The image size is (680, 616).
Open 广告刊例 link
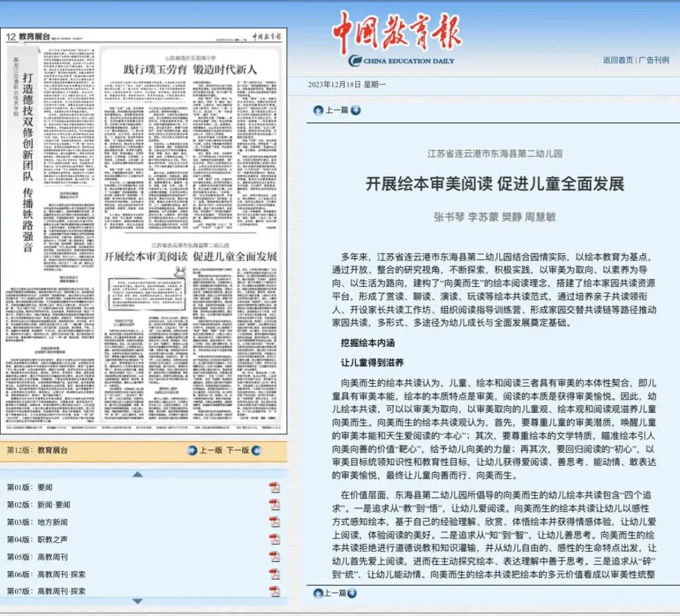[x=654, y=60]
